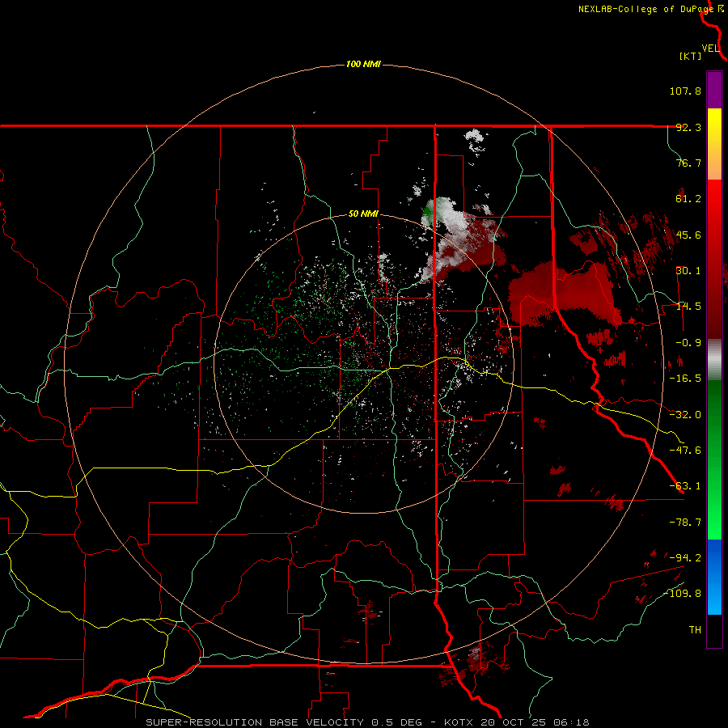
Task: Click the 14.5 velocity scale value
Action: [688, 307]
